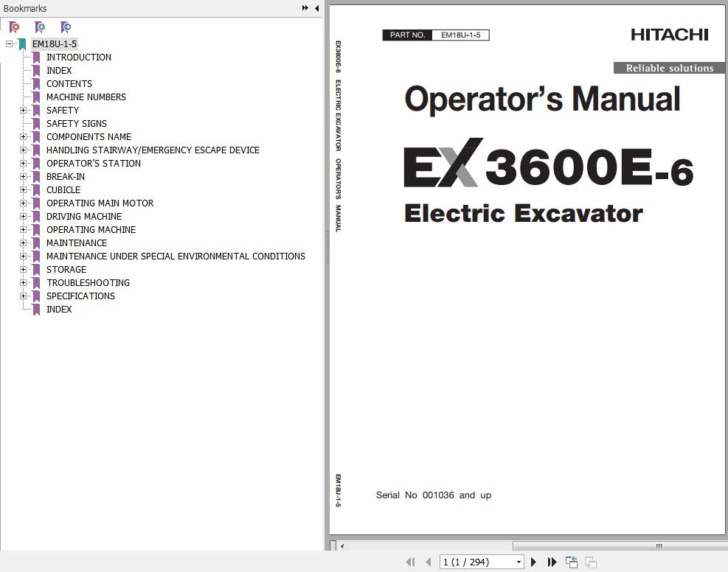728x572 pixels.
Task: Open the MAINTENANCE bookmark
Action: pyautogui.click(x=77, y=243)
